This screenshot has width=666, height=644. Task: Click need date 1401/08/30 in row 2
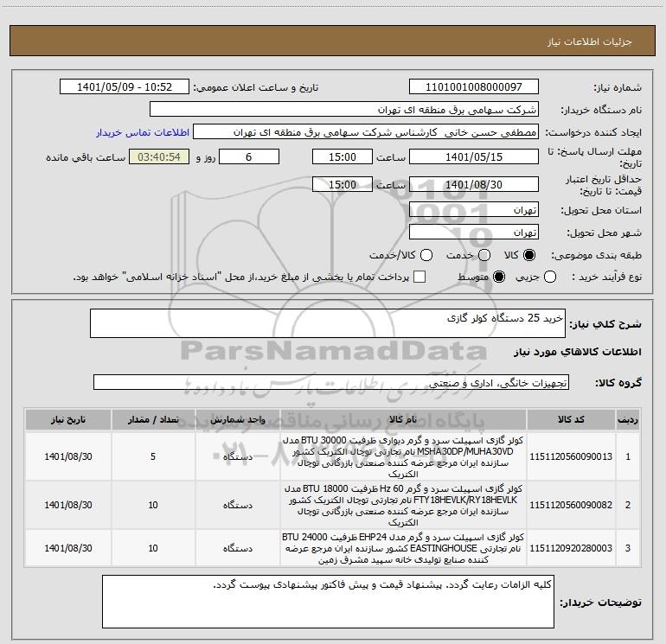click(68, 505)
